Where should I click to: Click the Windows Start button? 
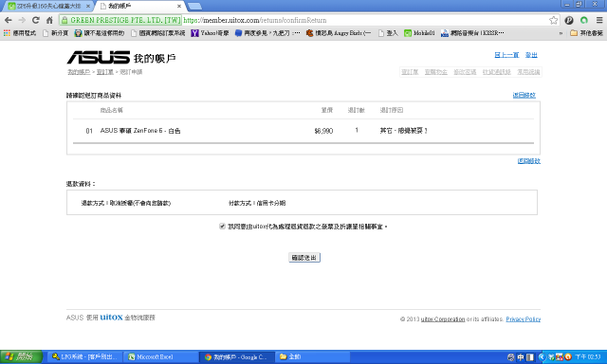point(21,356)
